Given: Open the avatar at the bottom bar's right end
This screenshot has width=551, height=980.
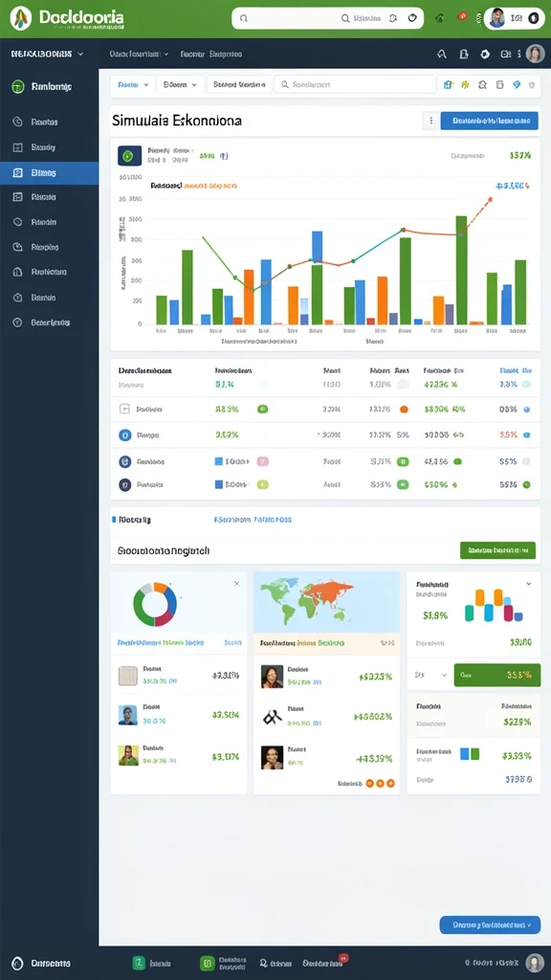Looking at the screenshot, I should (535, 963).
